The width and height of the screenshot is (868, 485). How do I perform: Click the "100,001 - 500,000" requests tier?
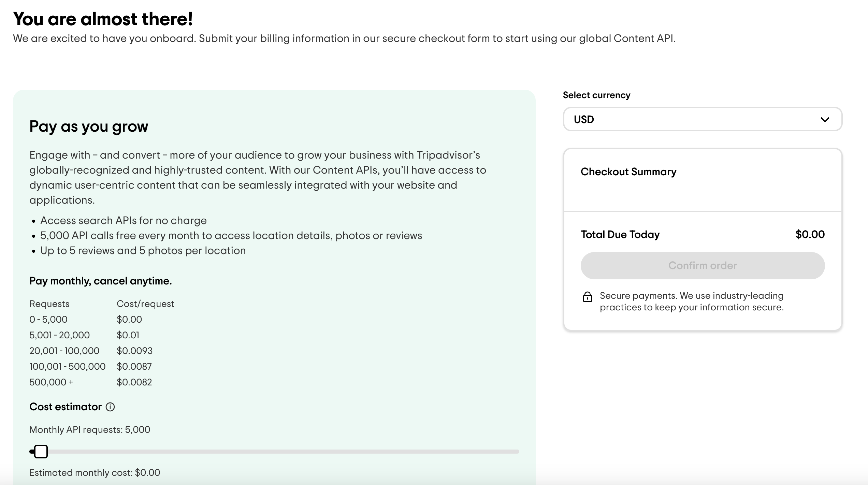point(67,367)
